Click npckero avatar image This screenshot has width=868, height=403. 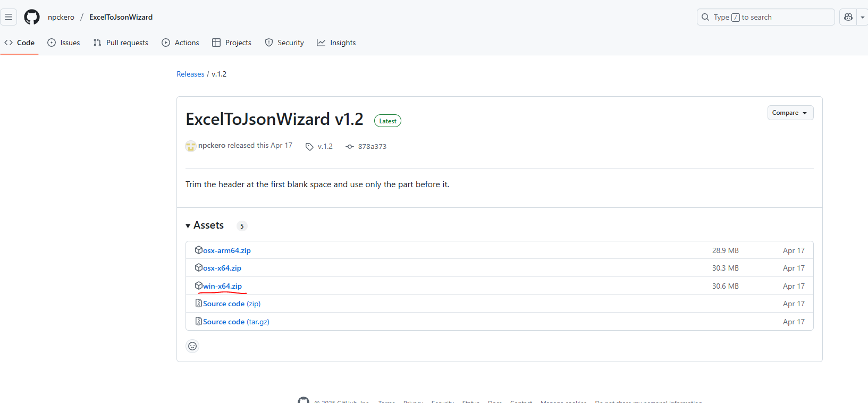(191, 146)
